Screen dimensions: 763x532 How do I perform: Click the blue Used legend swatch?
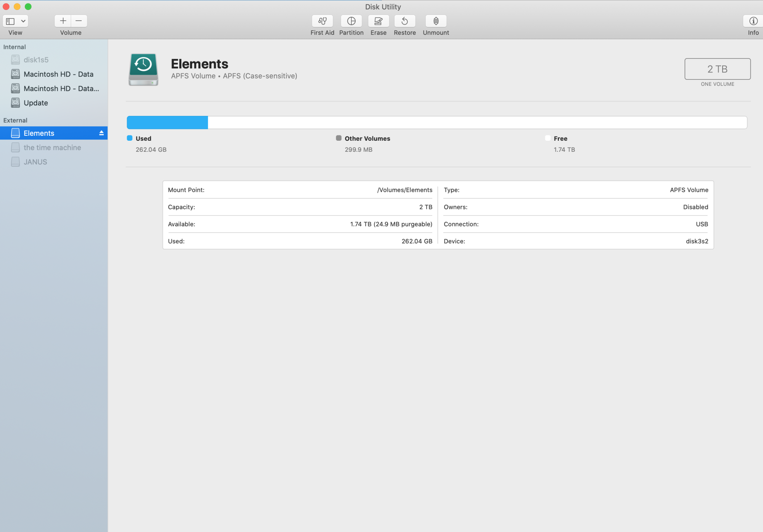tap(130, 138)
